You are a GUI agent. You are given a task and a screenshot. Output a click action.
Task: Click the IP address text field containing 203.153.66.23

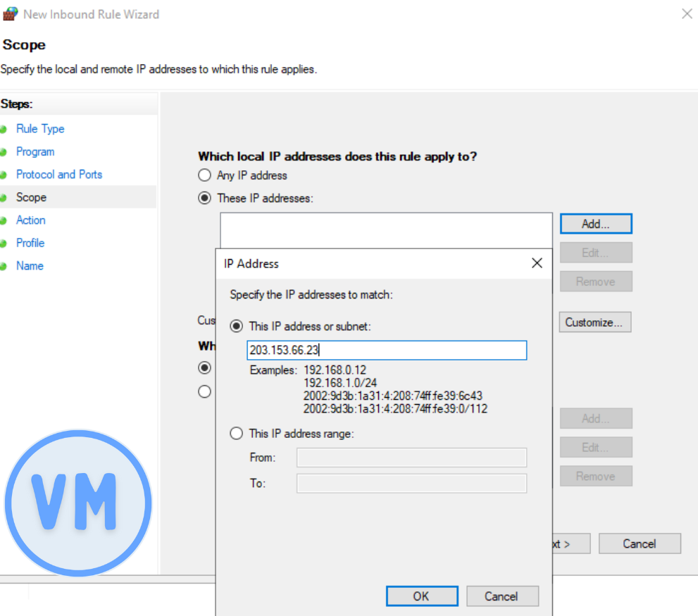point(387,351)
